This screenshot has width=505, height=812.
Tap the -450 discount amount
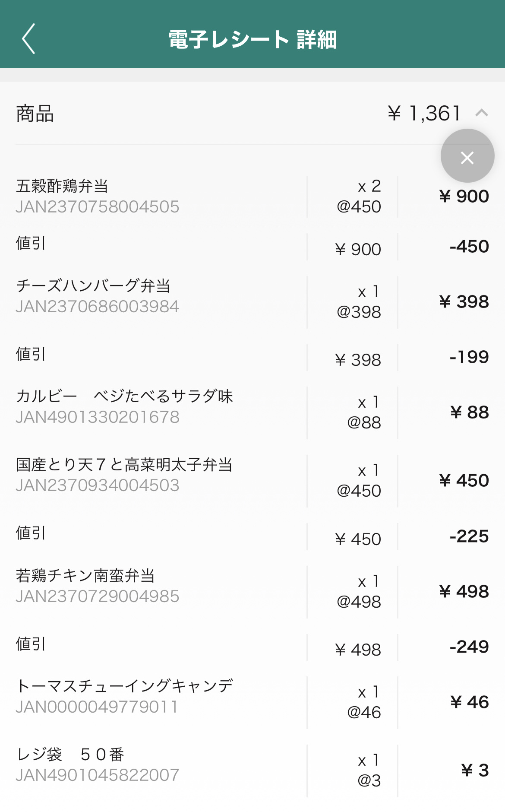point(469,247)
